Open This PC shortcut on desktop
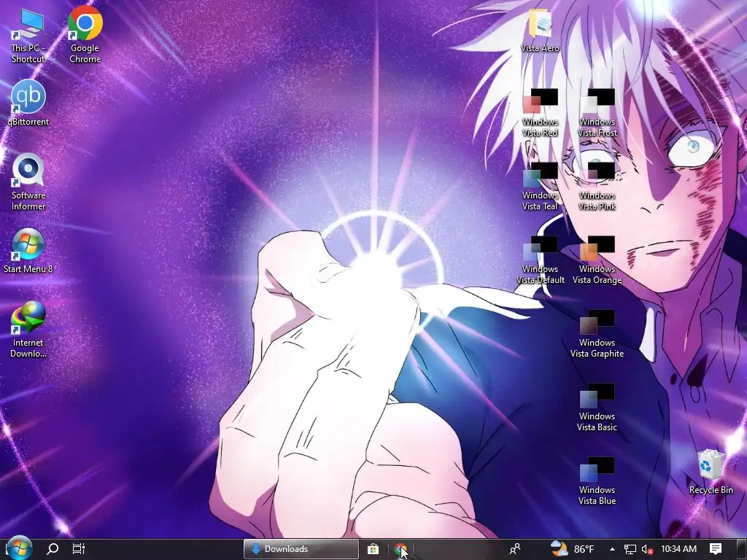 point(28,36)
